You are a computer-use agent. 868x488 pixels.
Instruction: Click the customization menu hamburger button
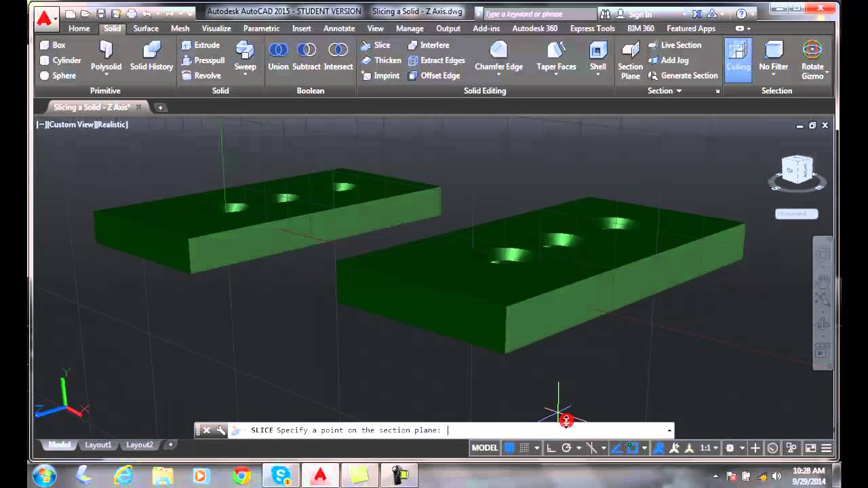coord(827,448)
